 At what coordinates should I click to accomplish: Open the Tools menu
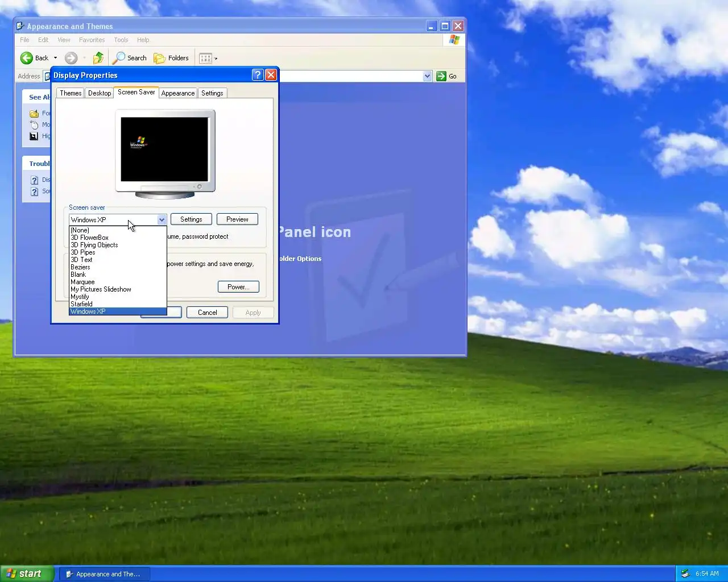click(121, 40)
